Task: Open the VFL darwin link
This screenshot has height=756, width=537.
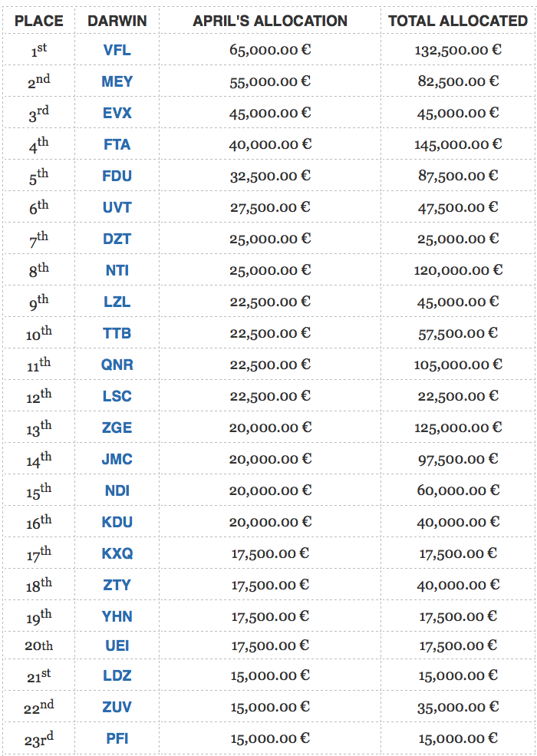Action: click(117, 51)
